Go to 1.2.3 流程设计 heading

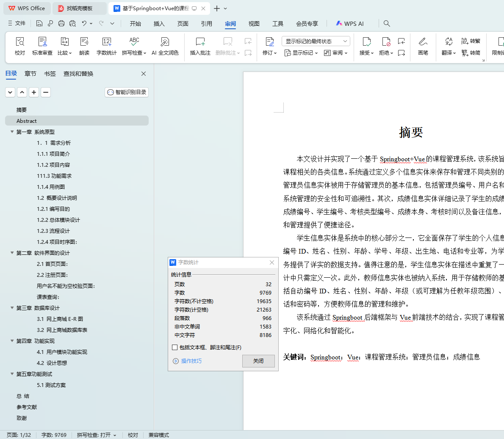coord(53,231)
